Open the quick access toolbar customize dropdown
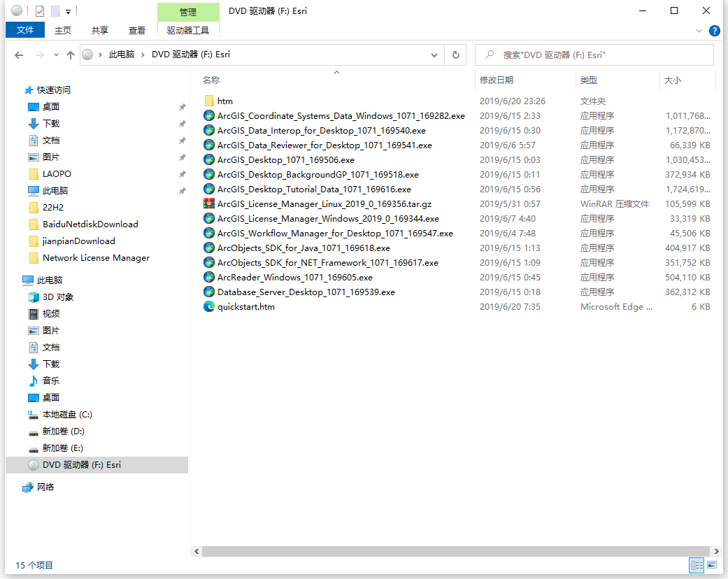Image resolution: width=728 pixels, height=579 pixels. pos(69,12)
